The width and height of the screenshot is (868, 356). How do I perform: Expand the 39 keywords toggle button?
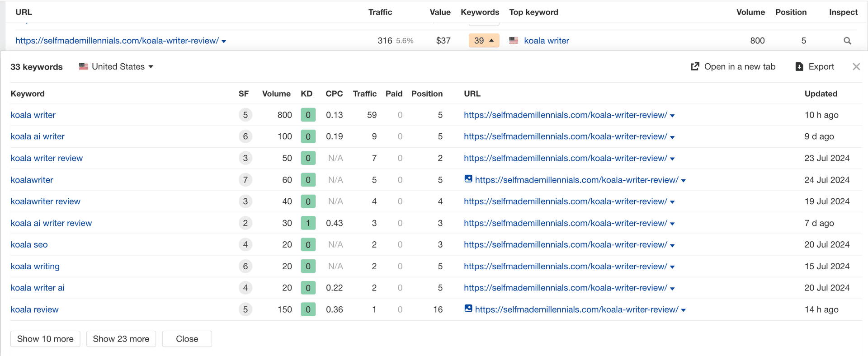click(x=484, y=41)
